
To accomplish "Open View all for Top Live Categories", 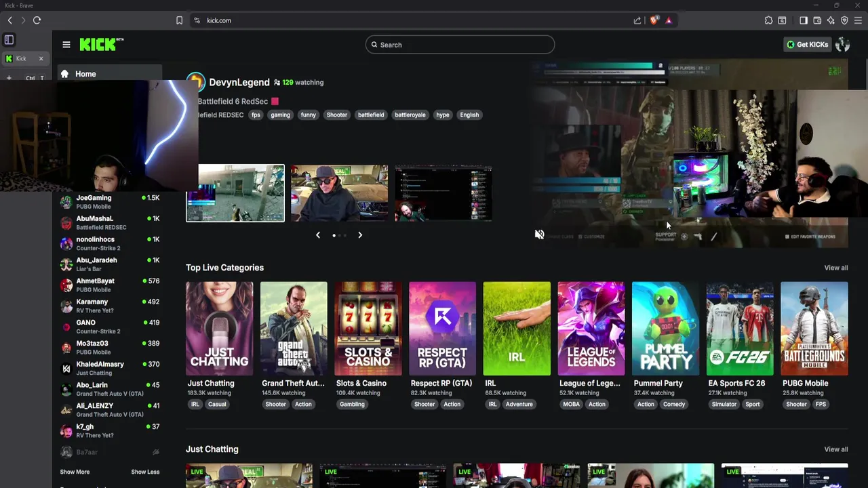I will click(835, 268).
